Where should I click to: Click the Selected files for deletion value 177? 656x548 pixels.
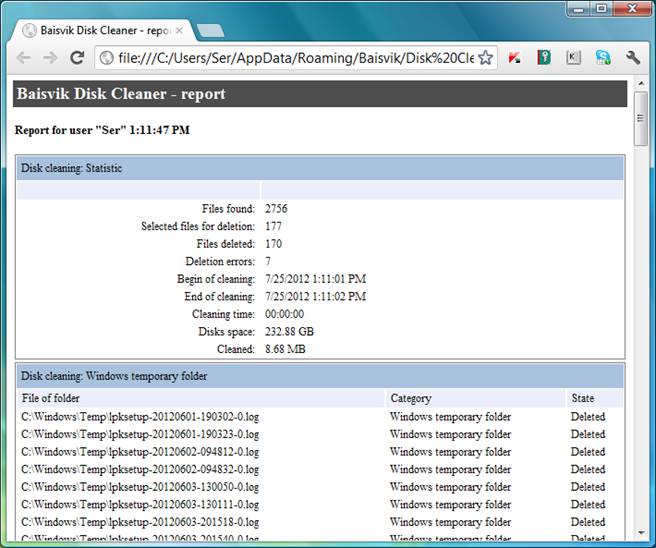click(273, 226)
